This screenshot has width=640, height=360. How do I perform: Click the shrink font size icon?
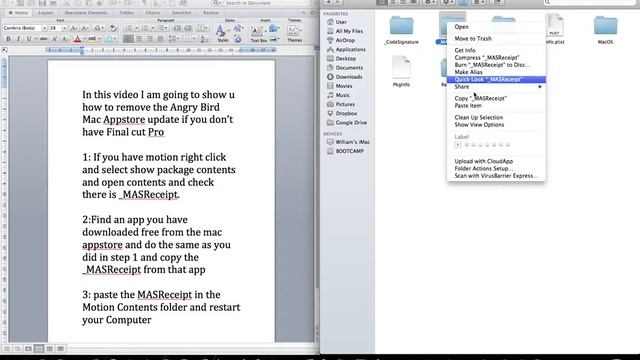click(x=84, y=28)
